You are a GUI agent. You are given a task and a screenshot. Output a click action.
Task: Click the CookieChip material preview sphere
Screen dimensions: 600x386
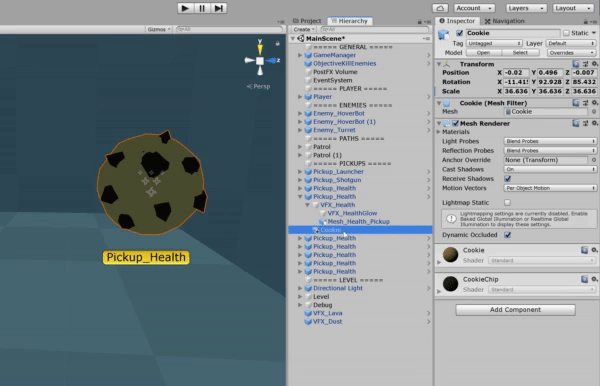click(451, 284)
